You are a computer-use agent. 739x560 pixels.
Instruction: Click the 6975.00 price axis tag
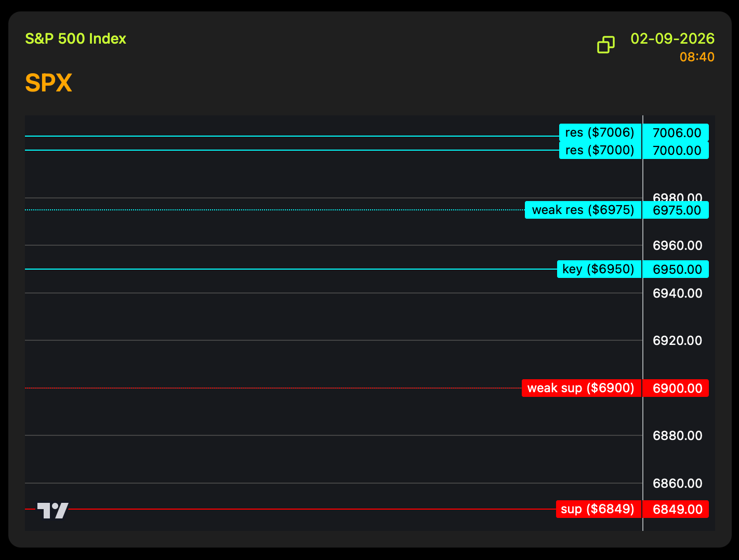676,210
